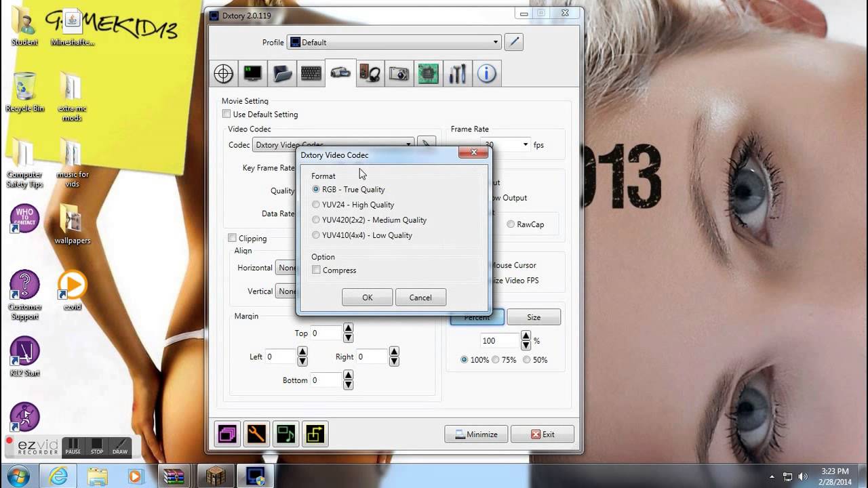
Task: Click the volume speaker icon in the system tray
Action: [x=804, y=476]
